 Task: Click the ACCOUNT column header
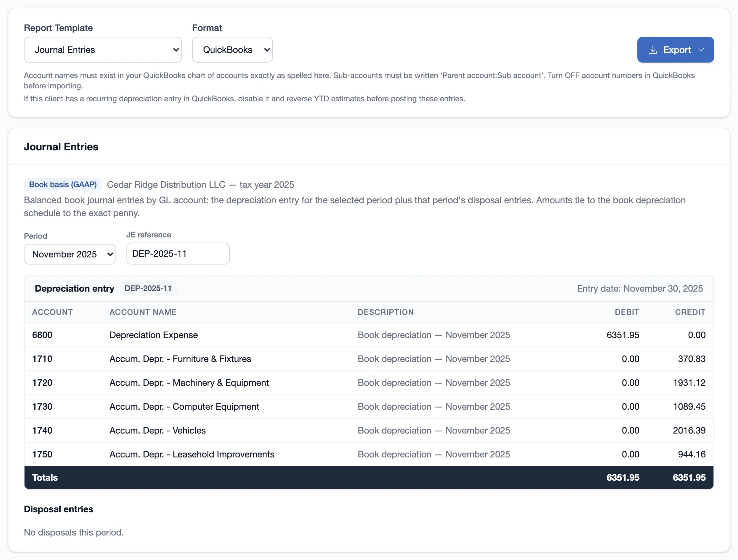point(52,312)
